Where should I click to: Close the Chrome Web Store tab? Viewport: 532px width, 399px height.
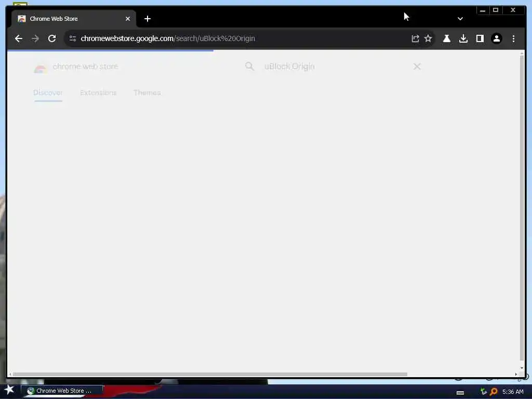(128, 19)
